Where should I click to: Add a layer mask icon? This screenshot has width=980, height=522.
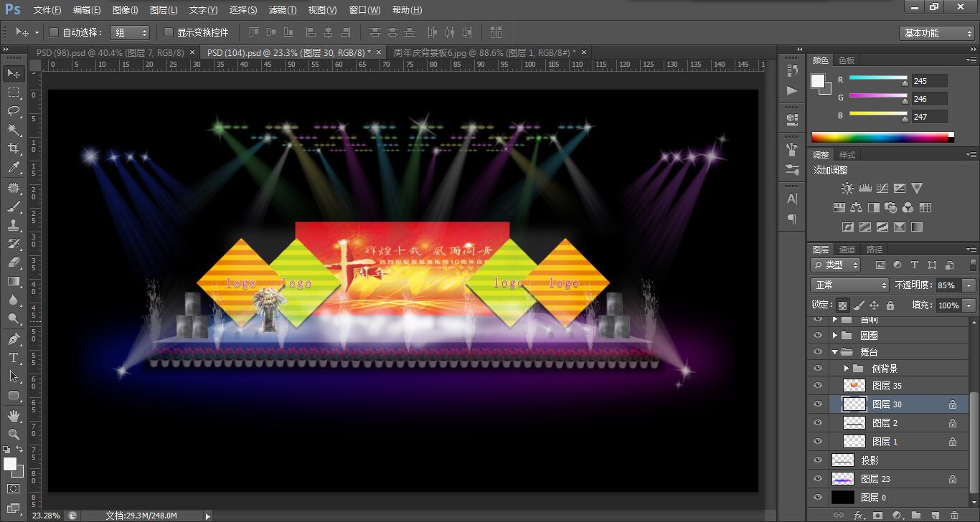click(x=877, y=515)
